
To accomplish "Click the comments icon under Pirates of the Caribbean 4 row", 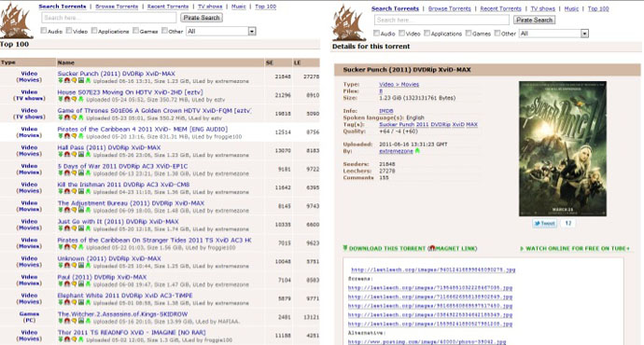I will [74, 136].
